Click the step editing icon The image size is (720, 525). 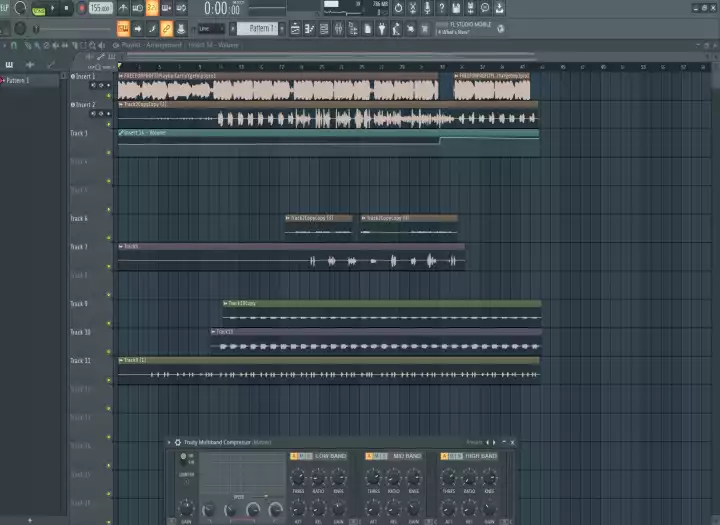point(152,28)
